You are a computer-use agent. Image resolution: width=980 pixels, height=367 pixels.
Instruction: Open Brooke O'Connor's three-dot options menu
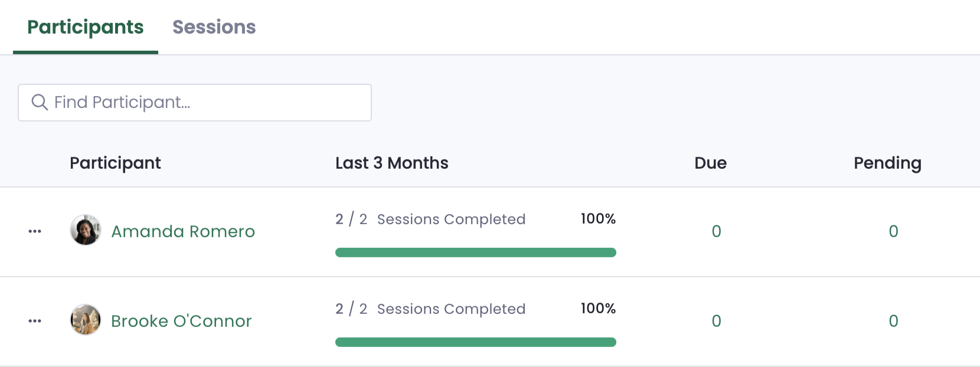point(35,321)
